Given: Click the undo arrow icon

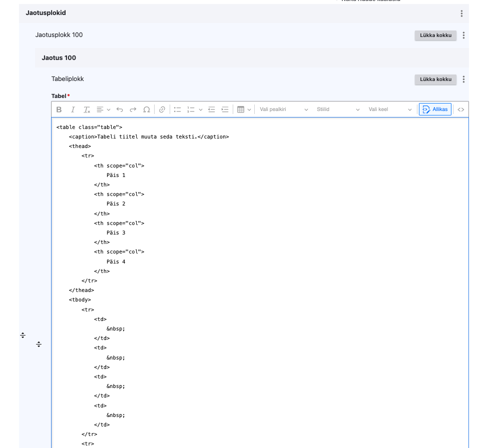Looking at the screenshot, I should [120, 109].
